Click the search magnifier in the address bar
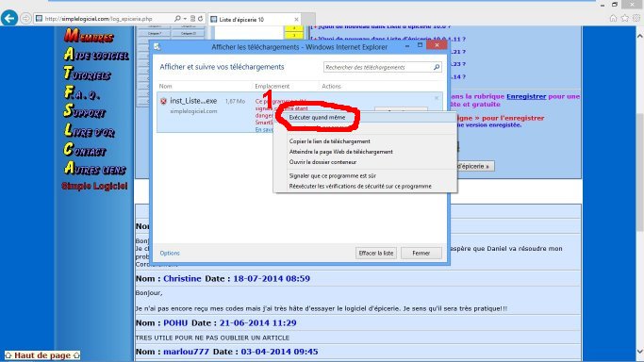This screenshot has height=362, width=644. [177, 19]
